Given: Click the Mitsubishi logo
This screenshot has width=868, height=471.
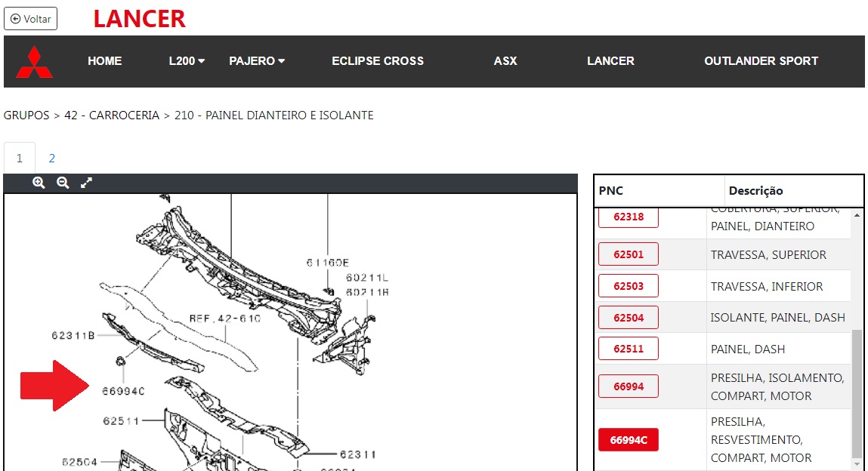Looking at the screenshot, I should 35,62.
